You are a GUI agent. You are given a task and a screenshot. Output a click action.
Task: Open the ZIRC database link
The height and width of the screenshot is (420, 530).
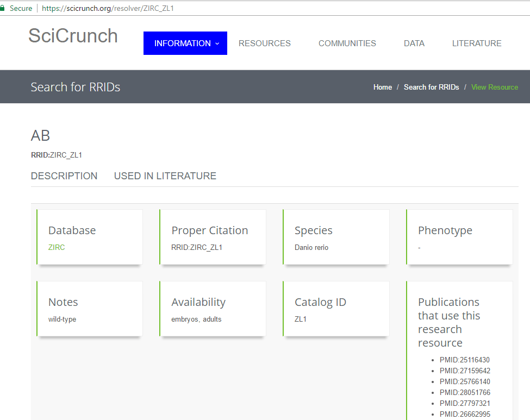pos(57,247)
